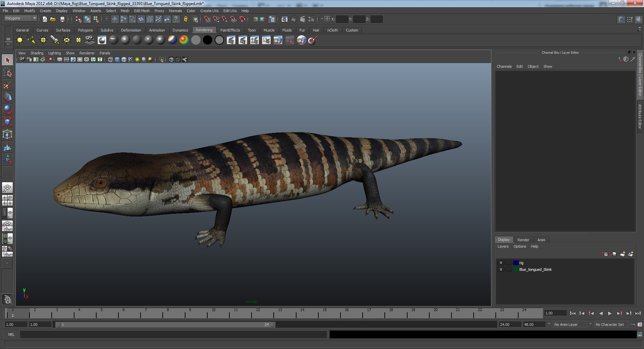Select the Lasso tool in the toolbox

[x=7, y=72]
